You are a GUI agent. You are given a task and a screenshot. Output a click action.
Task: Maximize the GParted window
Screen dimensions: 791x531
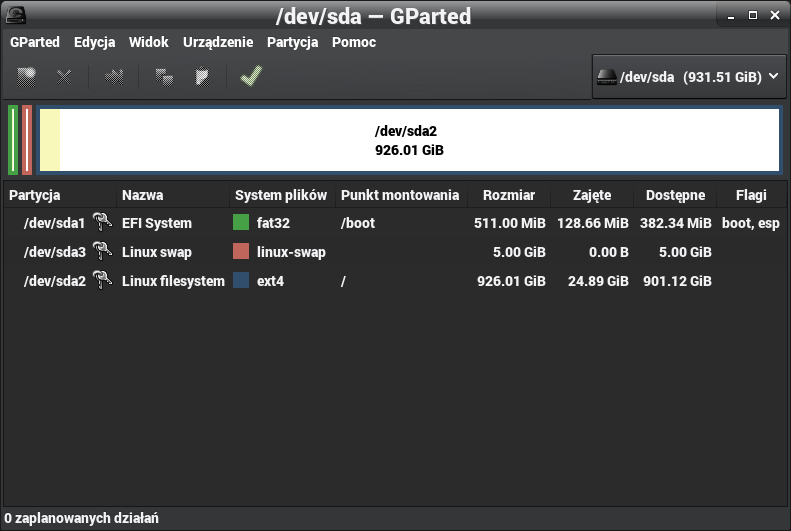pyautogui.click(x=753, y=15)
